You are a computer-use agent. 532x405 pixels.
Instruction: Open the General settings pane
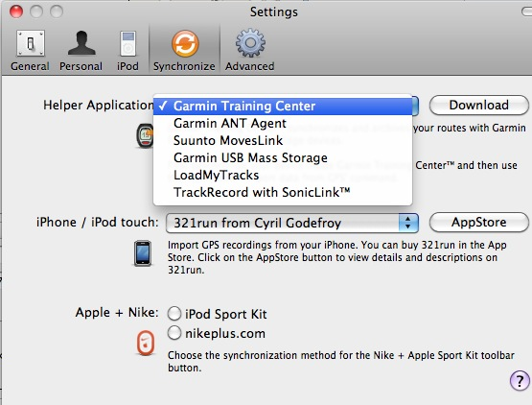31,51
